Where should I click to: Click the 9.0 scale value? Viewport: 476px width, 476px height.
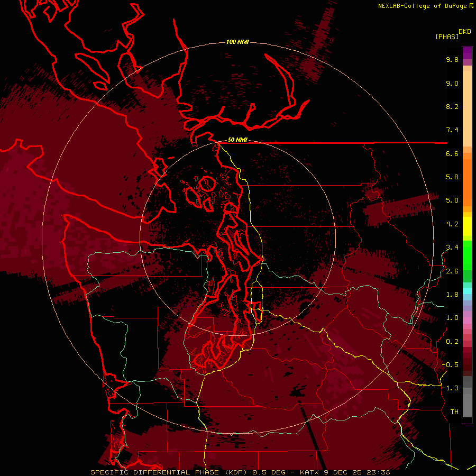coord(452,84)
